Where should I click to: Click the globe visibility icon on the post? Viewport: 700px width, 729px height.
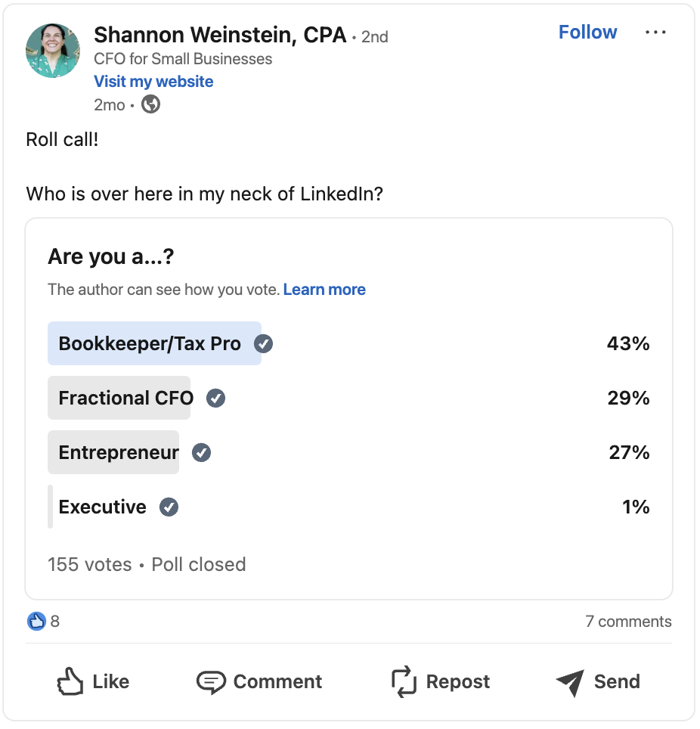(150, 105)
